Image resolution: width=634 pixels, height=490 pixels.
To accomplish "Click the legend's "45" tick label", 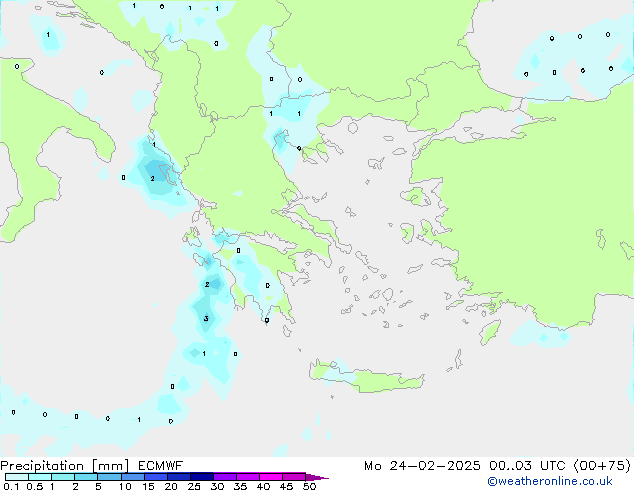I will pos(286,486).
